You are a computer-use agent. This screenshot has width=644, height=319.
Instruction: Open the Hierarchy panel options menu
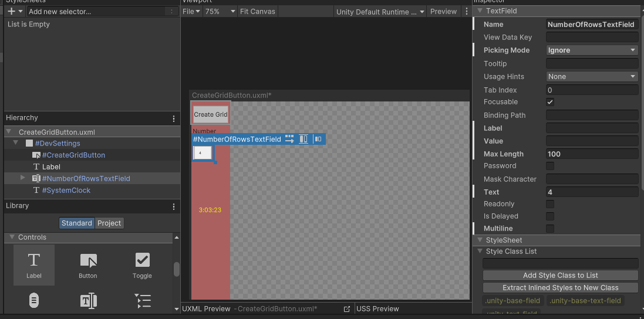tap(174, 119)
